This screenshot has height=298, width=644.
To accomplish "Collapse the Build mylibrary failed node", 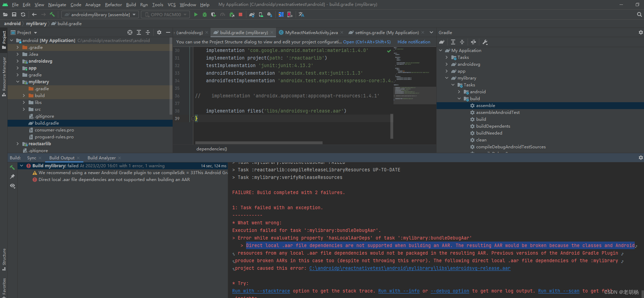I will 22,166.
